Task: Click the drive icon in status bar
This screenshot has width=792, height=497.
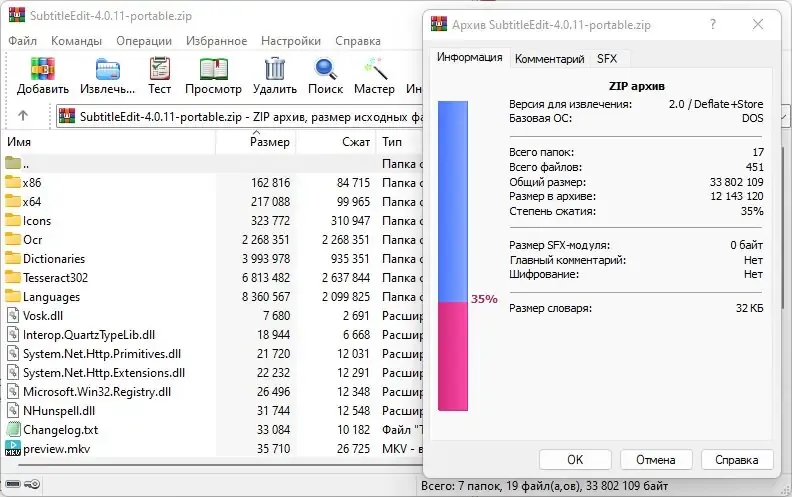Action: [13, 484]
